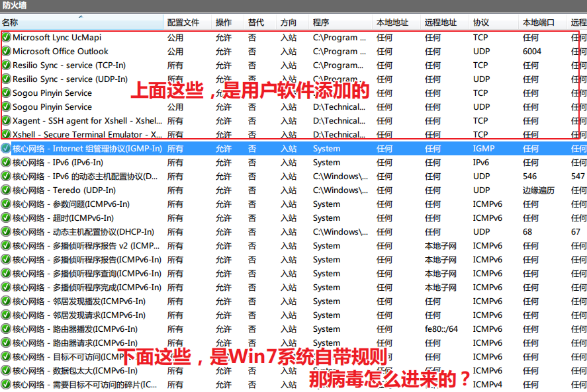Select the Microsoft Office Outlook rule name

click(60, 52)
